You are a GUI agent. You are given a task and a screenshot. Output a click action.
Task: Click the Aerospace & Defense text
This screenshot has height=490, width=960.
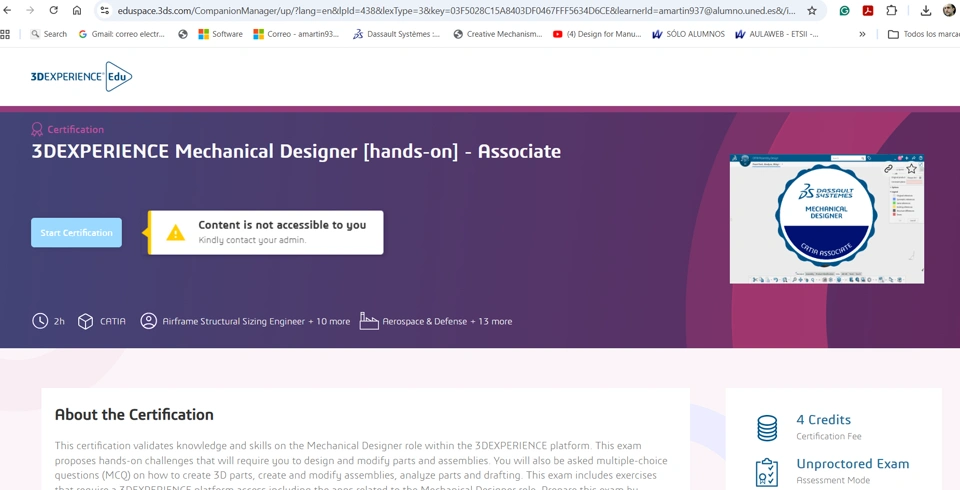[424, 322]
